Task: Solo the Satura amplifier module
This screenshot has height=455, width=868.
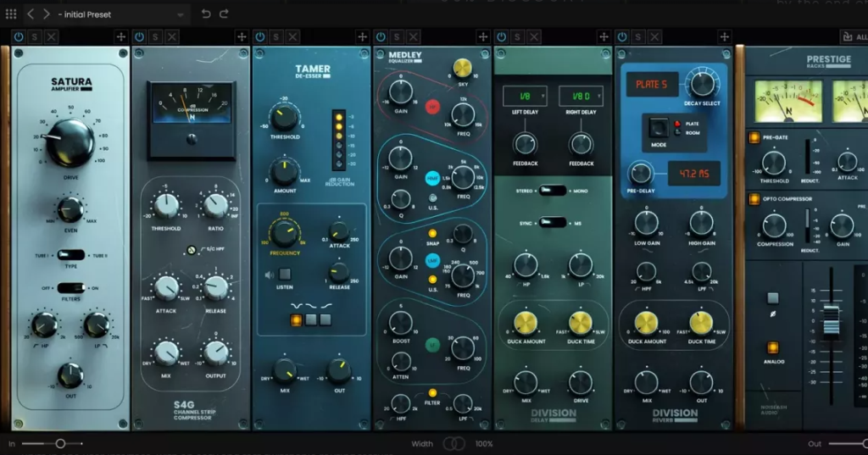Action: point(35,37)
